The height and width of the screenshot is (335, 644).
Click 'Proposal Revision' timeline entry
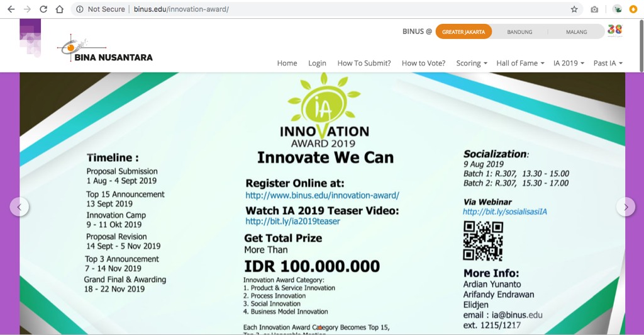click(116, 236)
